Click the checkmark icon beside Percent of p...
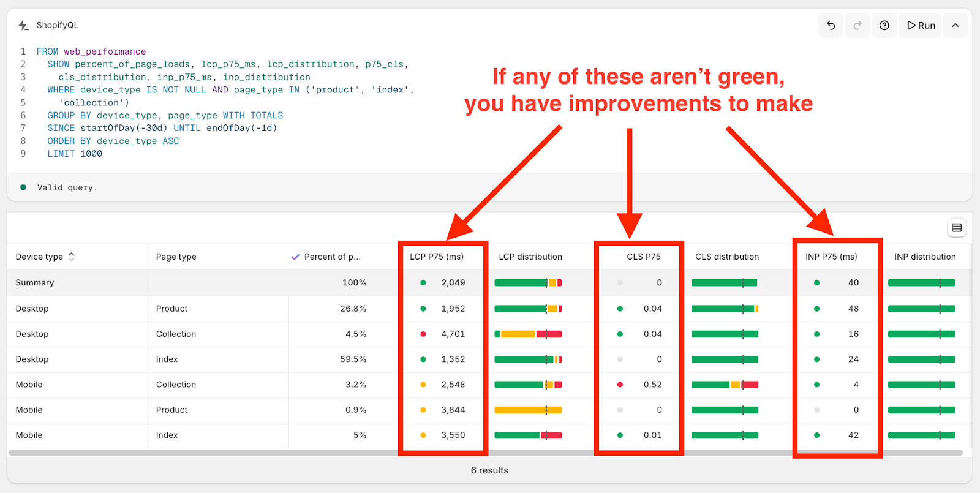 tap(295, 257)
